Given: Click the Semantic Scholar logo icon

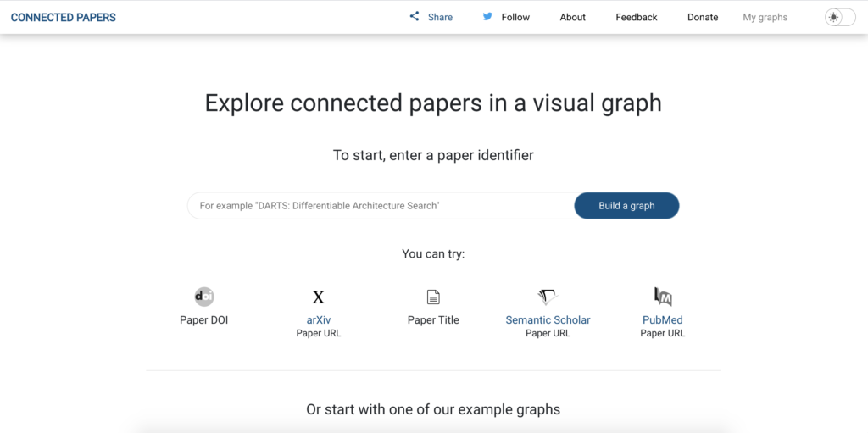Looking at the screenshot, I should click(548, 297).
